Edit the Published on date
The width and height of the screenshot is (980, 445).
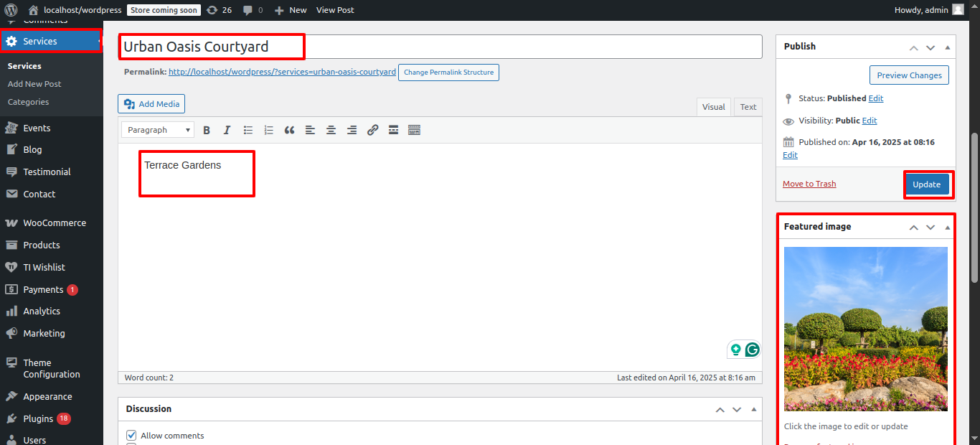point(790,155)
